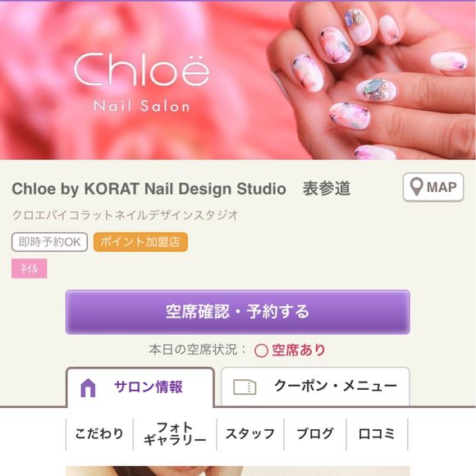The image size is (476, 476).
Task: Click 空席確認・予約する booking button
Action: click(238, 312)
